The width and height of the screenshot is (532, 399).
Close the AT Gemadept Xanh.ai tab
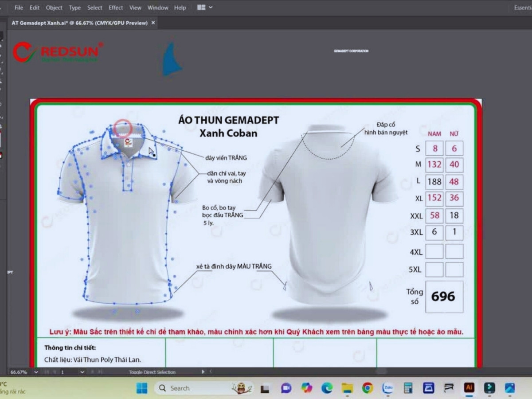[x=153, y=23]
